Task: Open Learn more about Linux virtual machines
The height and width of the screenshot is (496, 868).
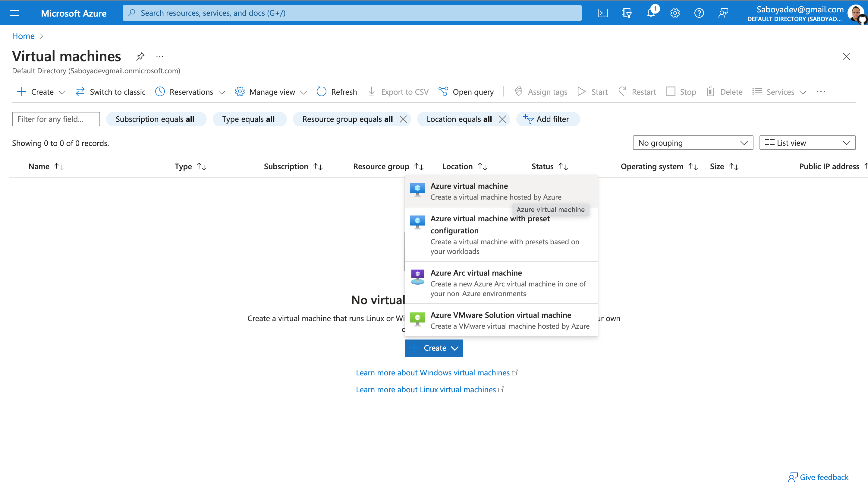Action: [426, 389]
